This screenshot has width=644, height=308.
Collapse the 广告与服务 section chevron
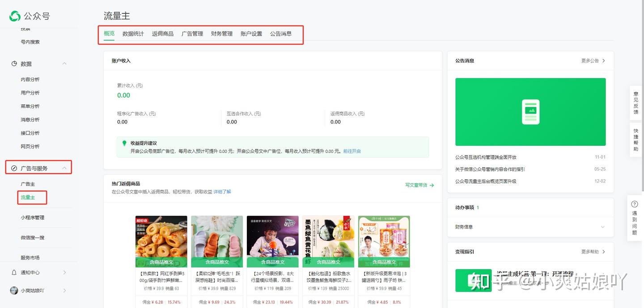pyautogui.click(x=64, y=168)
